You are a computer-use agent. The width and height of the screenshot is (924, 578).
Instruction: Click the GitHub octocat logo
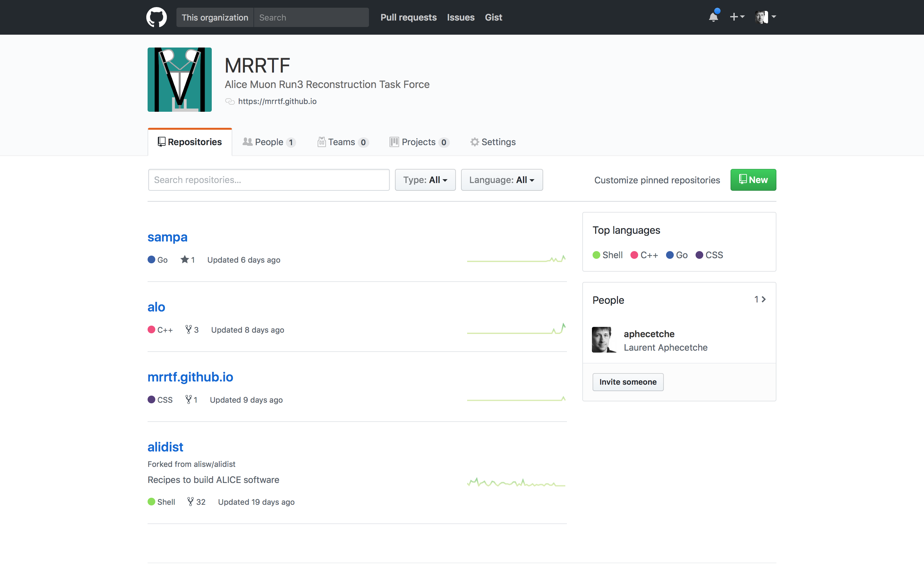[157, 17]
